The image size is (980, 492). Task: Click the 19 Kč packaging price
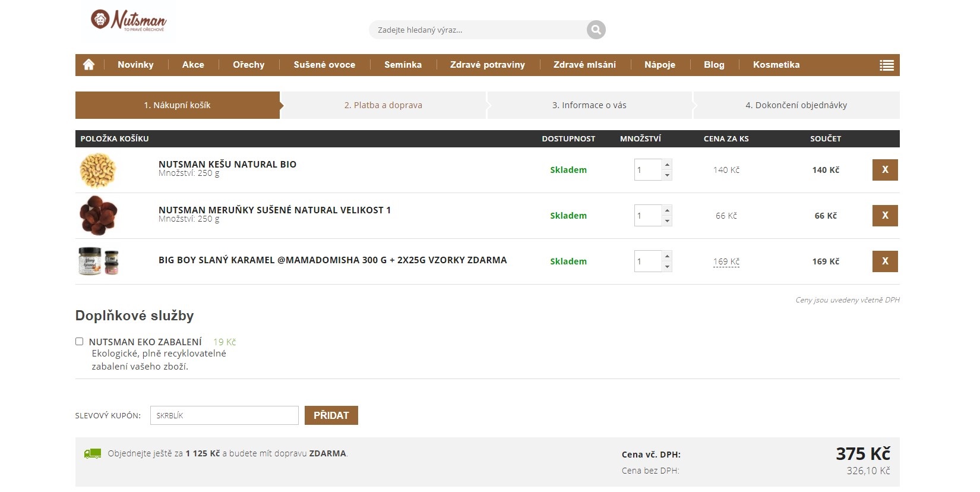click(x=225, y=342)
